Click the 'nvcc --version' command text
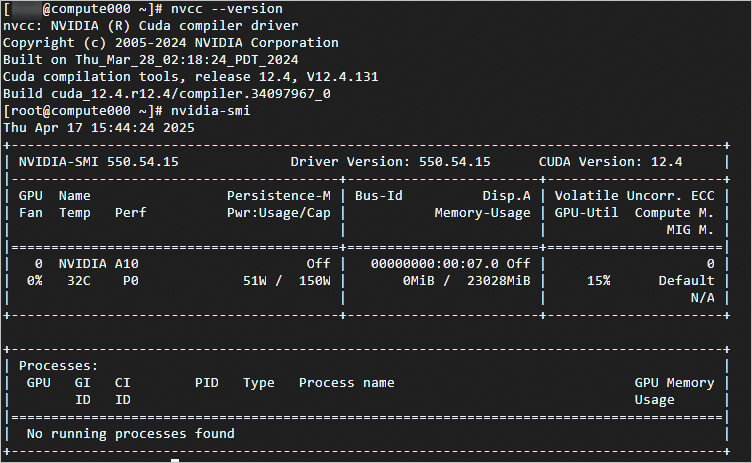This screenshot has width=752, height=463. point(227,9)
